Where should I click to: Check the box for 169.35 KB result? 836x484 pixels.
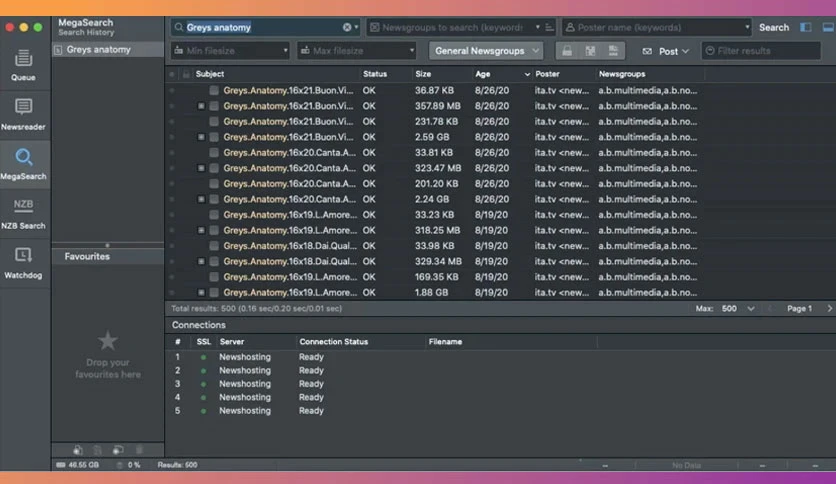pos(214,277)
